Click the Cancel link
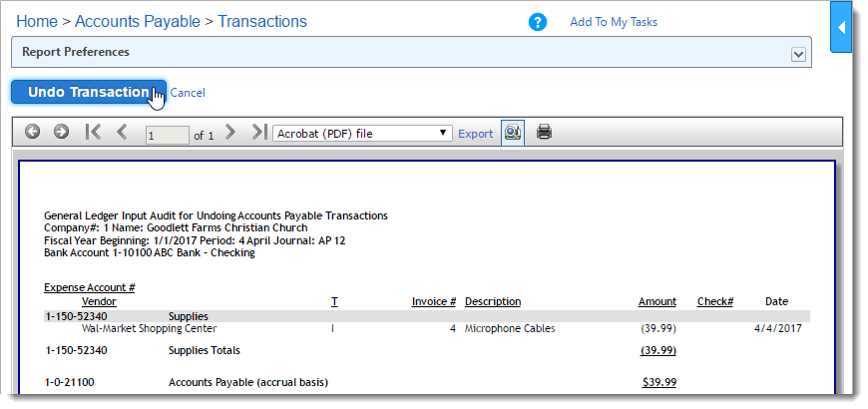868x409 pixels. (x=188, y=93)
